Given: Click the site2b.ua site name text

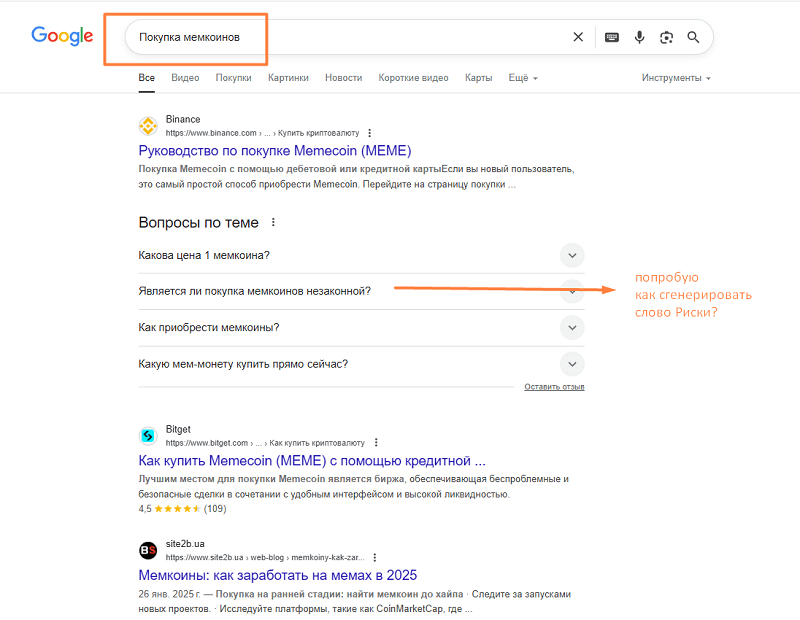Looking at the screenshot, I should [185, 543].
